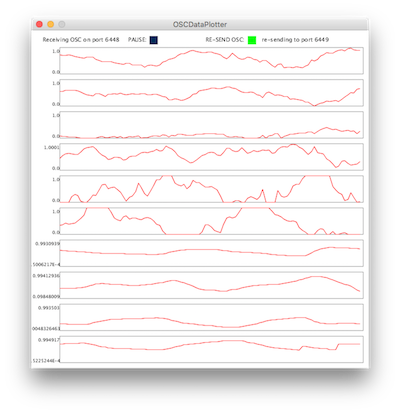
Task: Toggle the green RE-SEND OSC box
Action: pos(252,40)
